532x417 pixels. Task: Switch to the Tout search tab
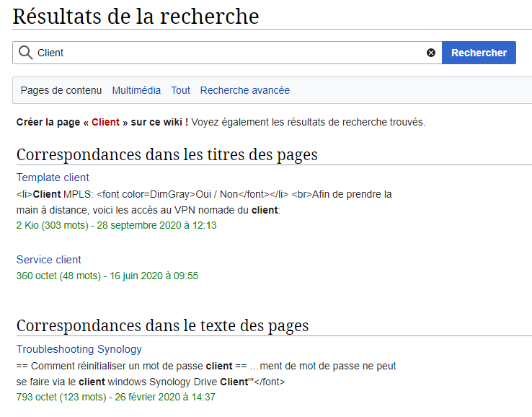coord(180,90)
